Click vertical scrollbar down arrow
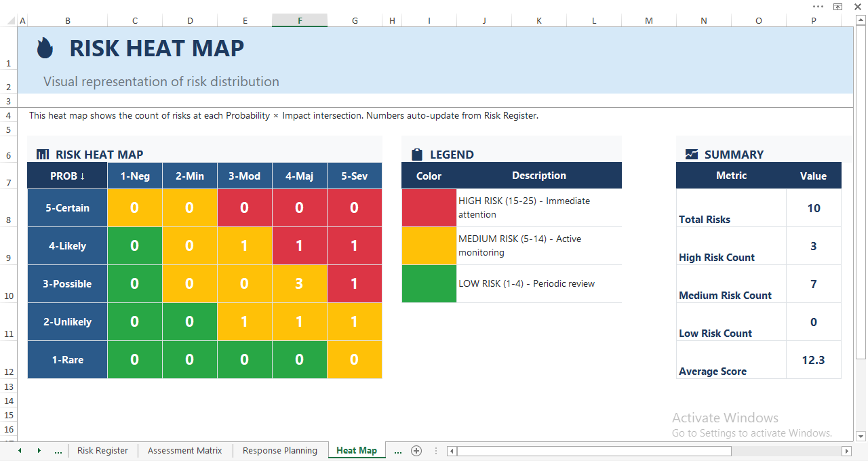The width and height of the screenshot is (868, 461). [861, 436]
